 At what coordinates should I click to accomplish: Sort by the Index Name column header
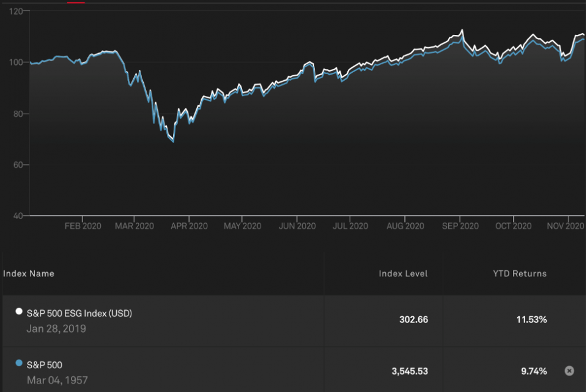coord(29,273)
